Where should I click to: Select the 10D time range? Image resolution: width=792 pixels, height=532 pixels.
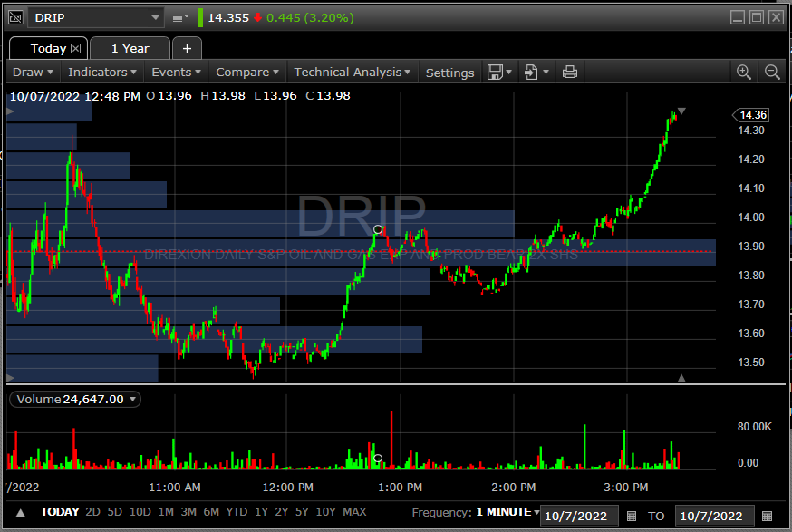(x=140, y=512)
